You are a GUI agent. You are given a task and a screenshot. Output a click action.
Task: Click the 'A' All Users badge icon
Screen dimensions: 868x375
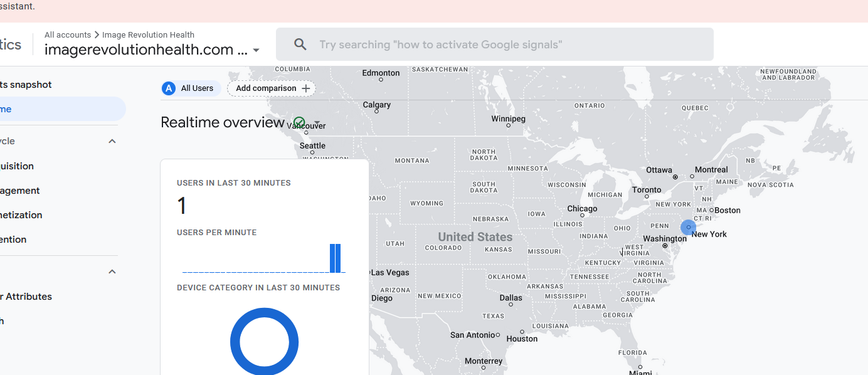point(168,88)
